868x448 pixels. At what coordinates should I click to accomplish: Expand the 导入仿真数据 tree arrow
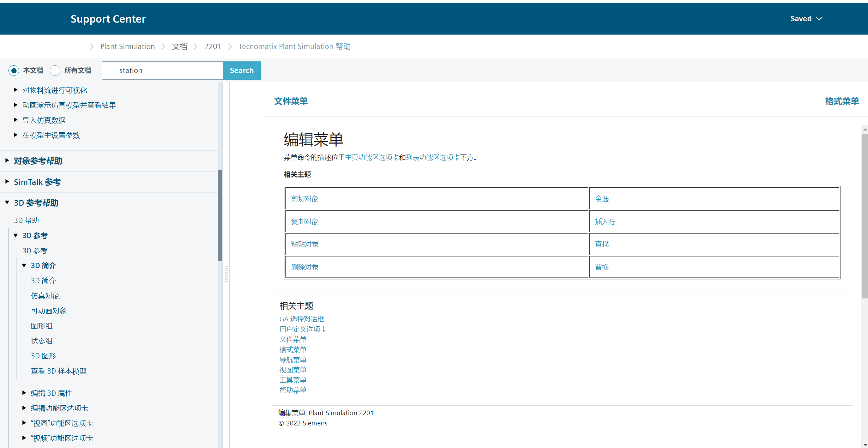tap(16, 120)
